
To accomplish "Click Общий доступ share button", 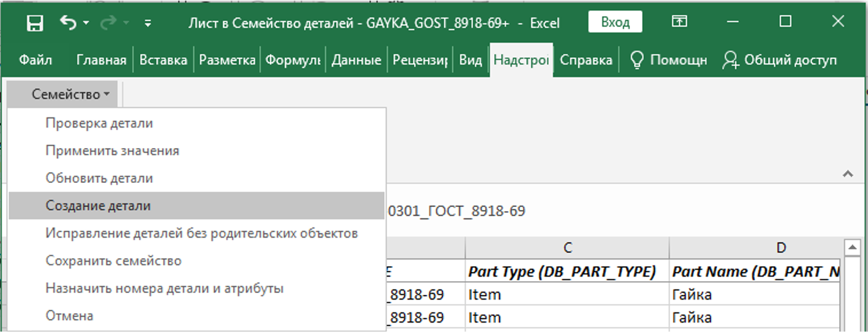I will (780, 60).
